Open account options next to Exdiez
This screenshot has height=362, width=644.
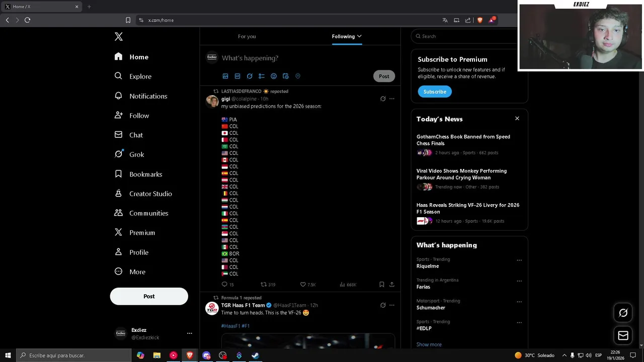pos(190,333)
